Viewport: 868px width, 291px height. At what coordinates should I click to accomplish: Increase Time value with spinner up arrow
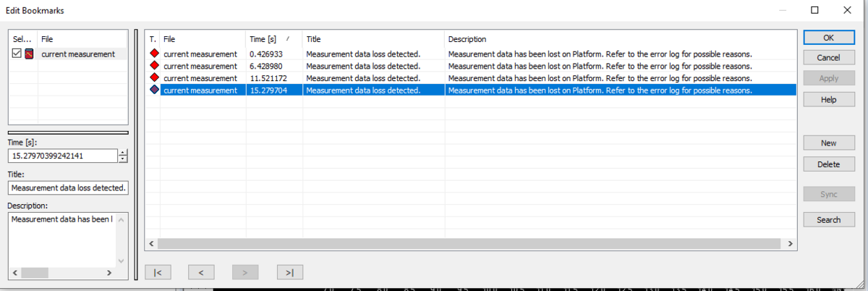click(x=123, y=152)
